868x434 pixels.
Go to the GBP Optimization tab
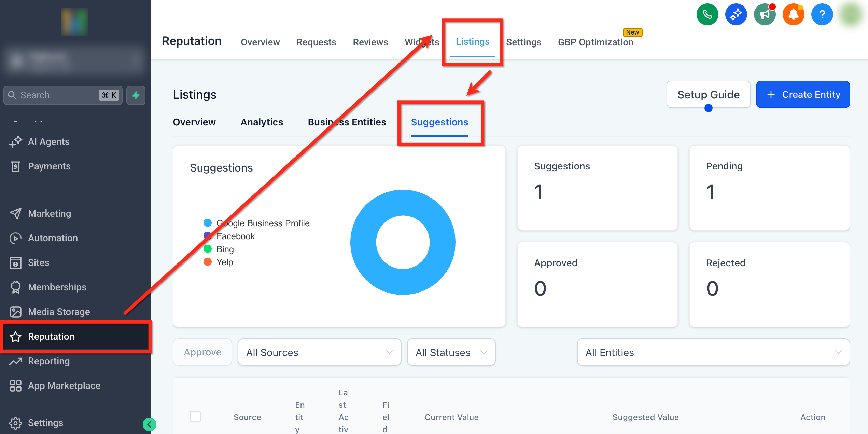[x=595, y=42]
